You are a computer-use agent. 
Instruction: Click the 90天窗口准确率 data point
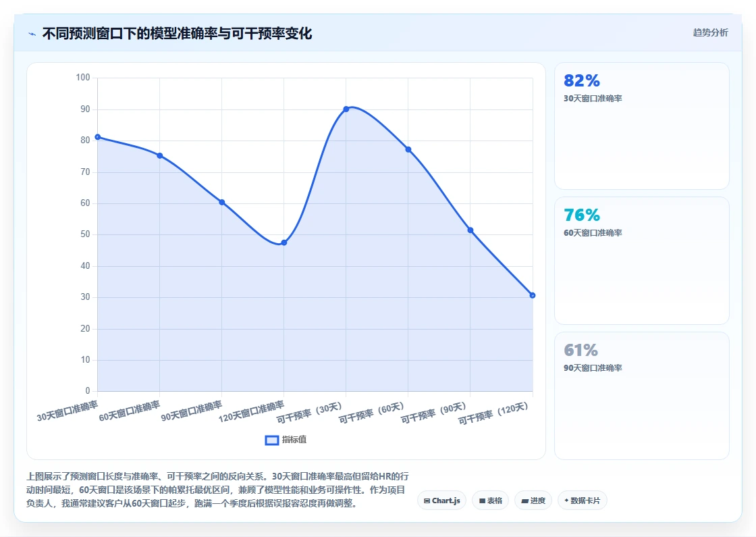(222, 202)
